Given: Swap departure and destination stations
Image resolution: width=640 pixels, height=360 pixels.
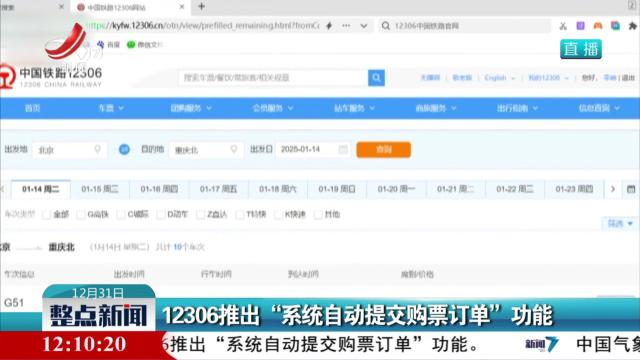Looking at the screenshot, I should point(124,149).
